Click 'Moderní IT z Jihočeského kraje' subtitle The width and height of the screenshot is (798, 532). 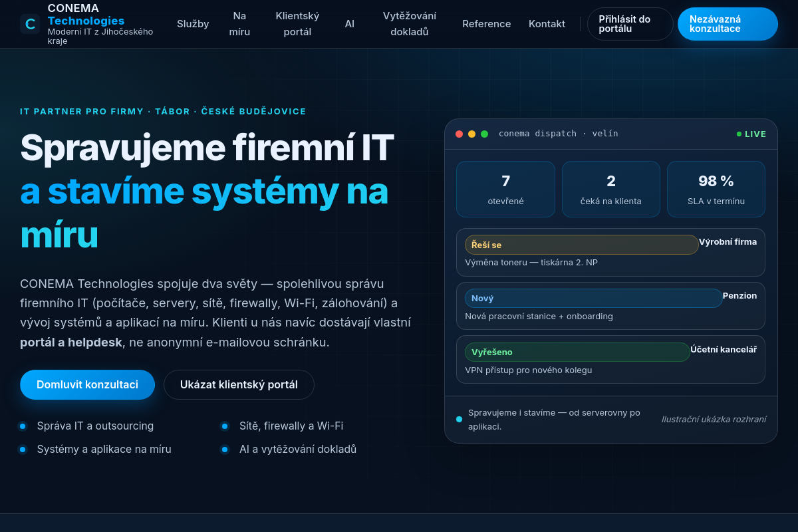[100, 36]
